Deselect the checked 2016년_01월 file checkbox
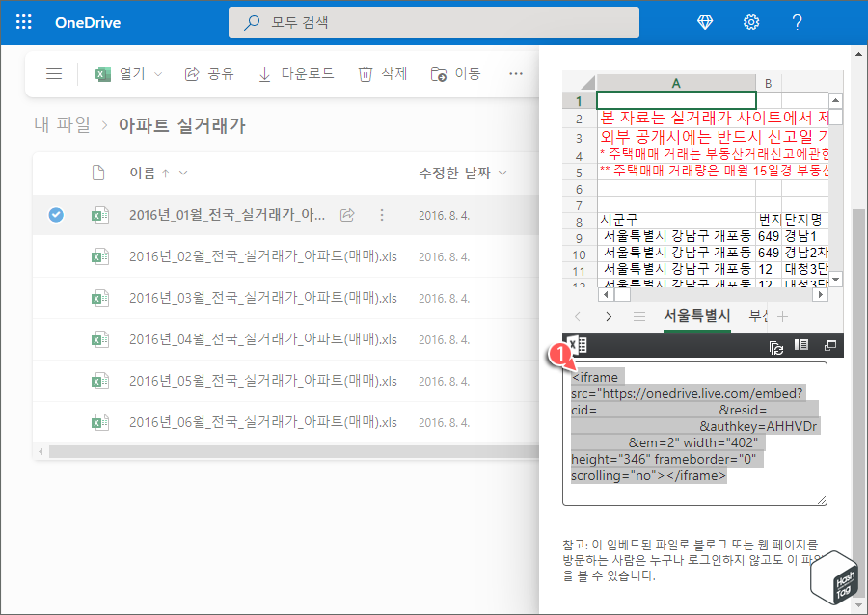Image resolution: width=868 pixels, height=615 pixels. (56, 216)
